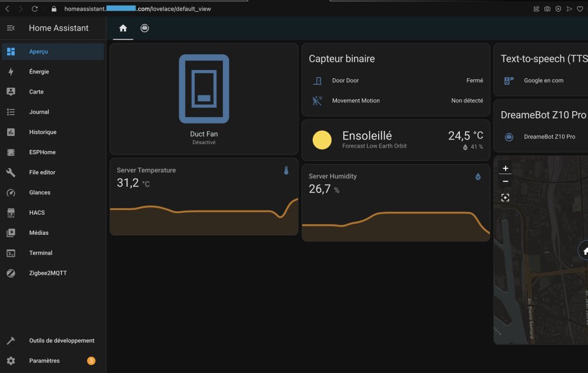
Task: Click the File editor wrench icon
Action: click(x=11, y=172)
